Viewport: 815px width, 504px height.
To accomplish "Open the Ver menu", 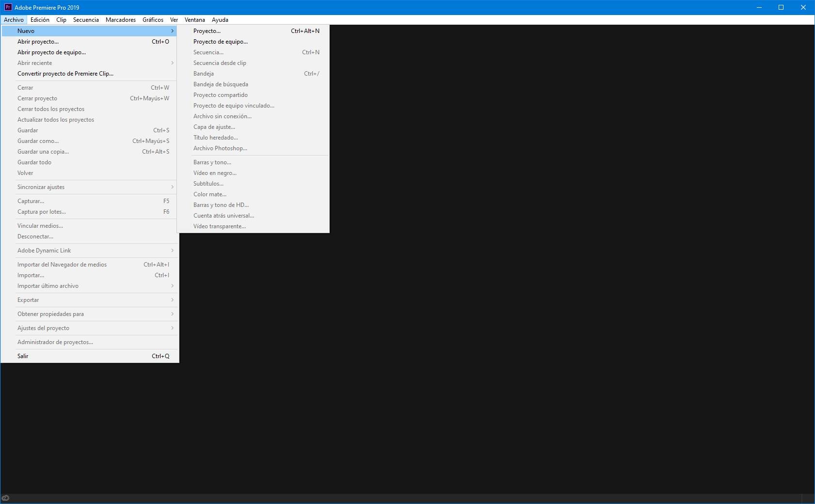I will point(174,20).
